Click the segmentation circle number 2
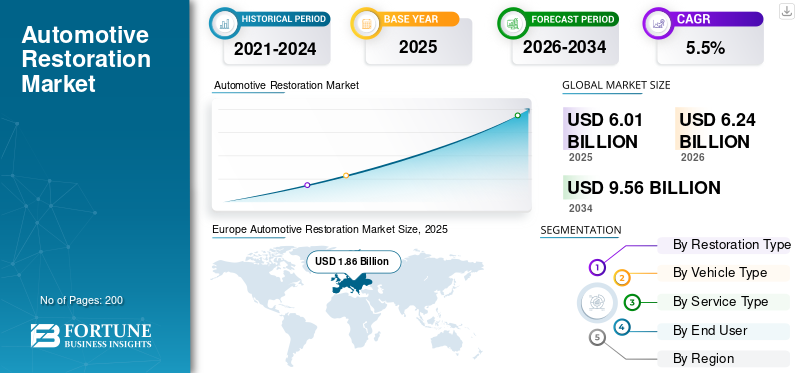This screenshot has height=373, width=800. click(x=622, y=278)
